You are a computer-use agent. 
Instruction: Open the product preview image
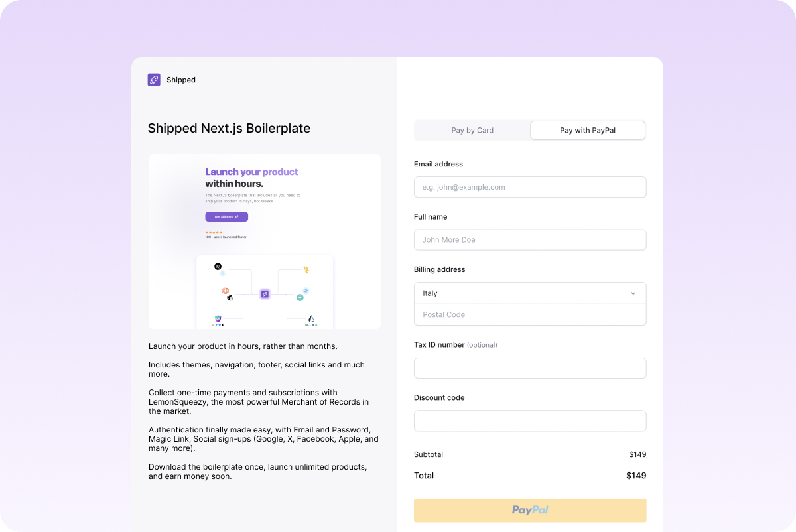(x=265, y=241)
